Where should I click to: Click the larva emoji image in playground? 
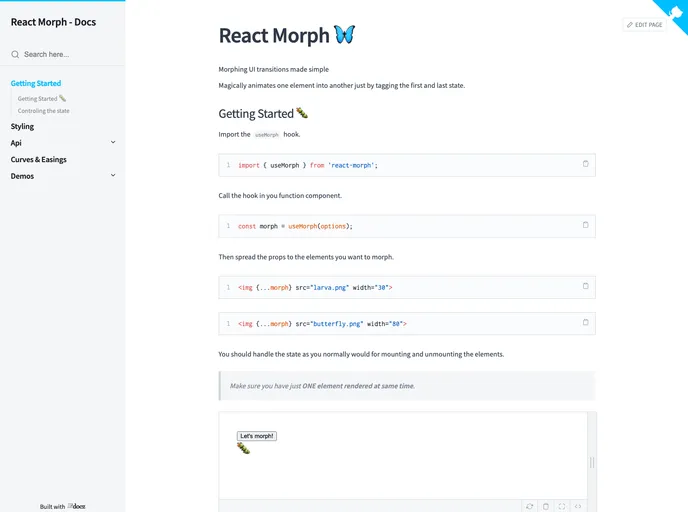pyautogui.click(x=243, y=448)
